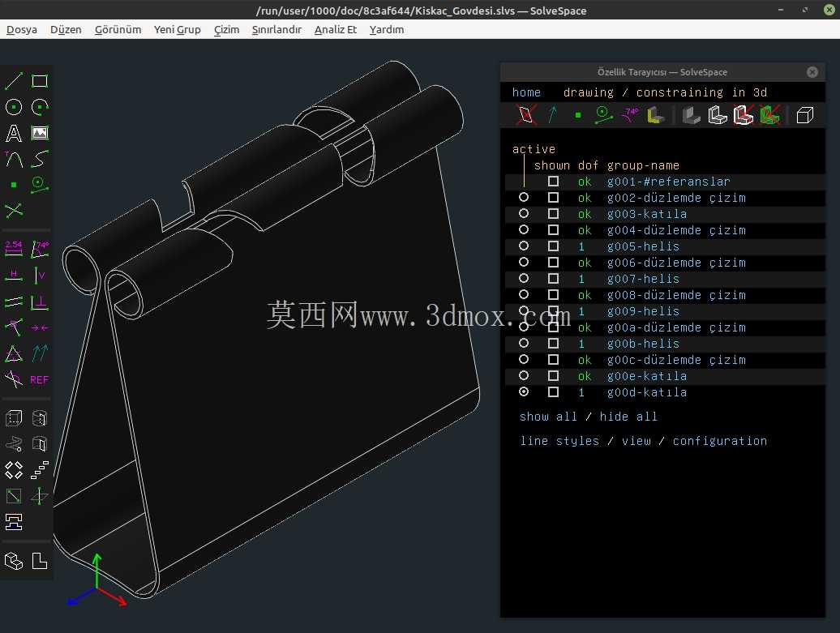Apply the equal length triangle constraint
This screenshot has height=633, width=840.
pyautogui.click(x=14, y=353)
